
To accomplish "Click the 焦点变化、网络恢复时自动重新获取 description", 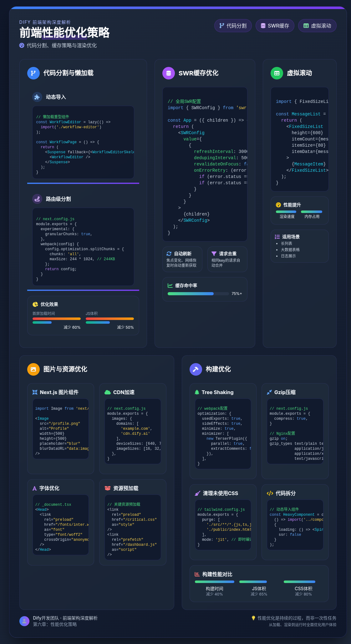I will coord(181,263).
